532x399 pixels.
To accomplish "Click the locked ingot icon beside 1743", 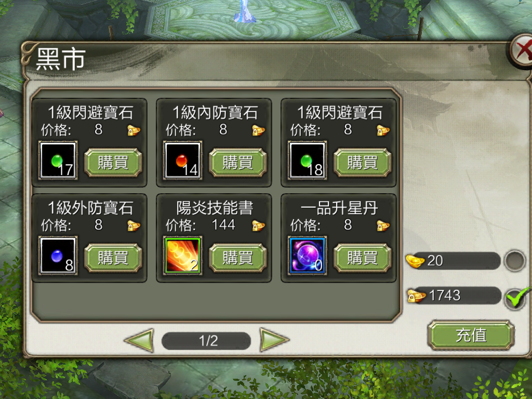I will [416, 296].
